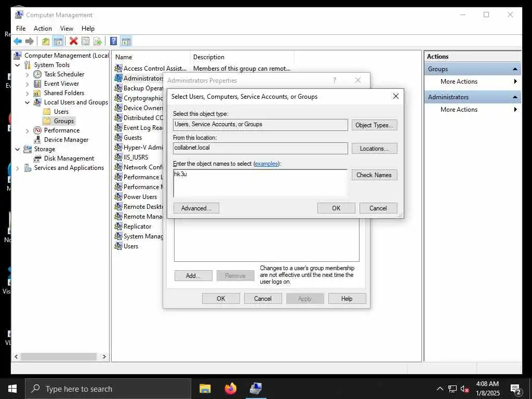Open File Explorer from taskbar
532x399 pixels.
point(205,389)
